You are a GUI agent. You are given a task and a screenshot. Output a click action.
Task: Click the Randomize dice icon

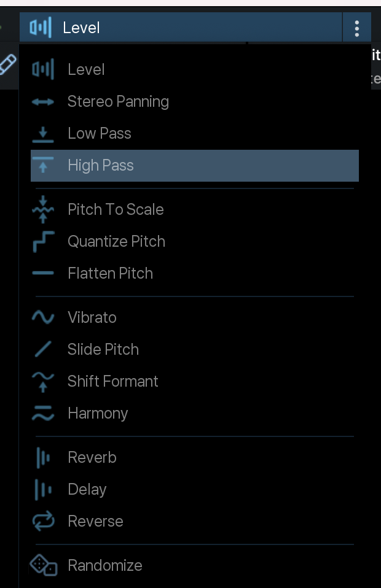pyautogui.click(x=43, y=565)
